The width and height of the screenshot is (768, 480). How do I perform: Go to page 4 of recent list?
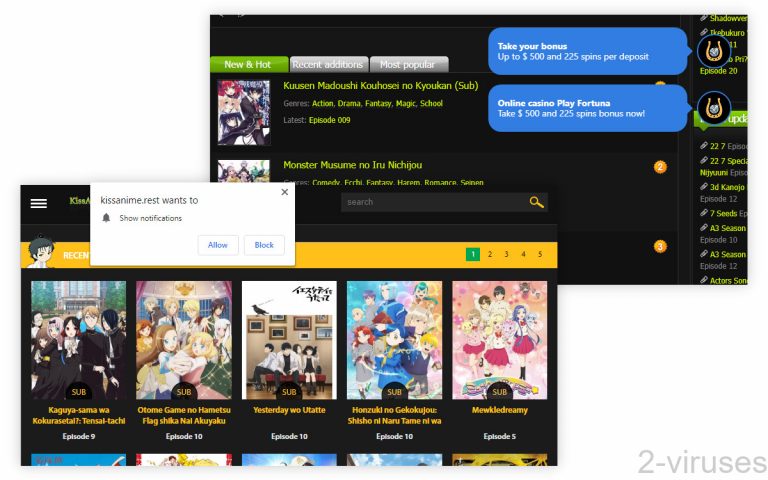[523, 254]
